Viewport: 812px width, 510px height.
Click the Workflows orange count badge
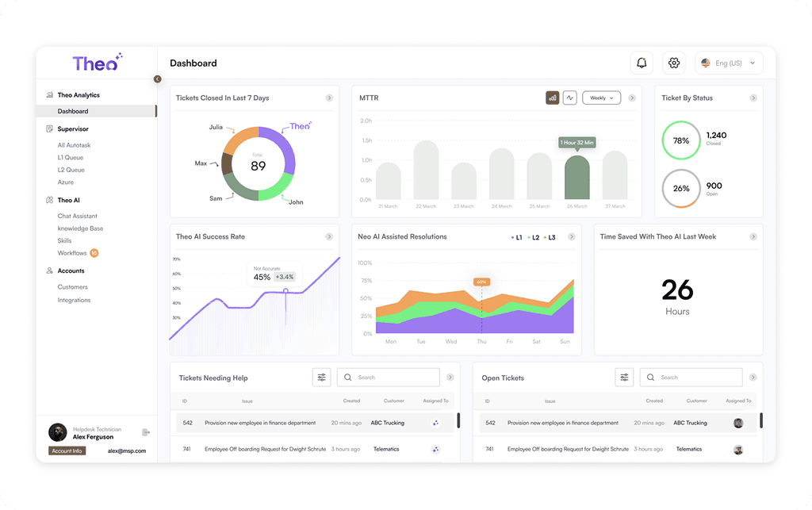94,253
